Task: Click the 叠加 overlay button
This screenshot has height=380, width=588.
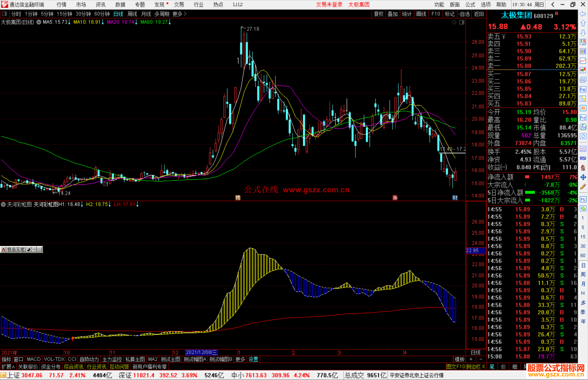Action: (x=393, y=14)
